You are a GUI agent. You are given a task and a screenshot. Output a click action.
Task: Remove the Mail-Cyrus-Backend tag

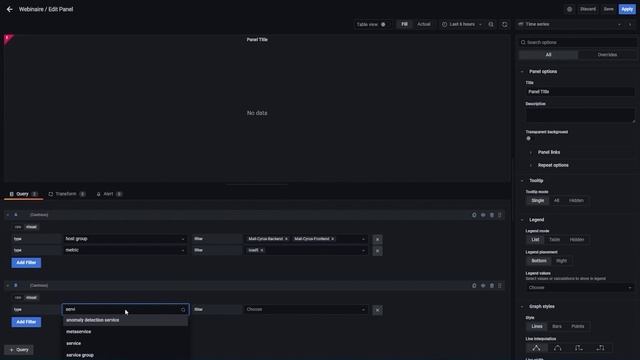(286, 239)
